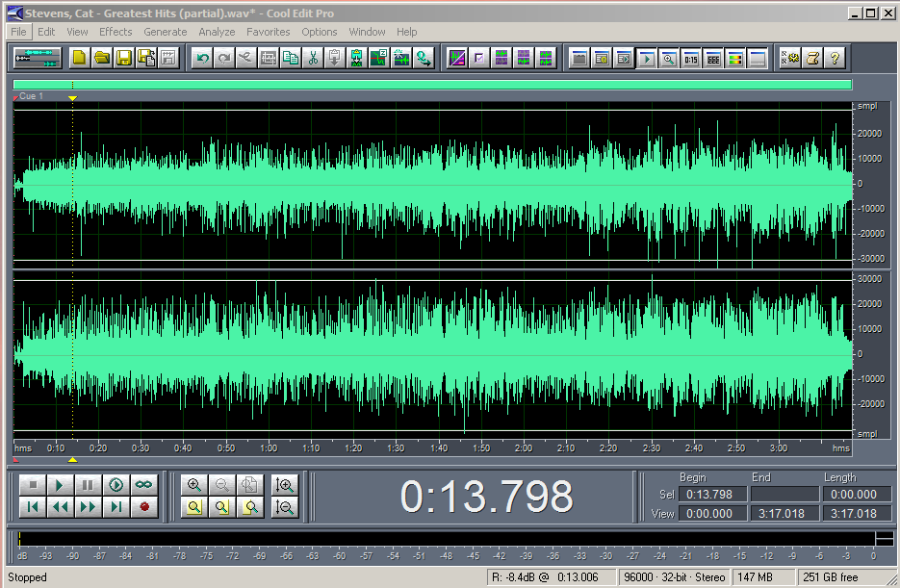Pause playback
Viewport: 900px width, 588px height.
88,485
